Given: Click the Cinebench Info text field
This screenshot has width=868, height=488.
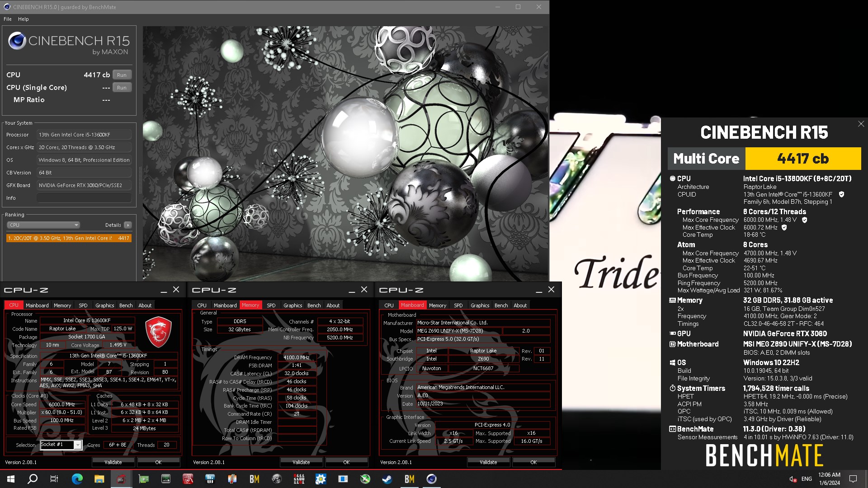Looking at the screenshot, I should pos(84,198).
